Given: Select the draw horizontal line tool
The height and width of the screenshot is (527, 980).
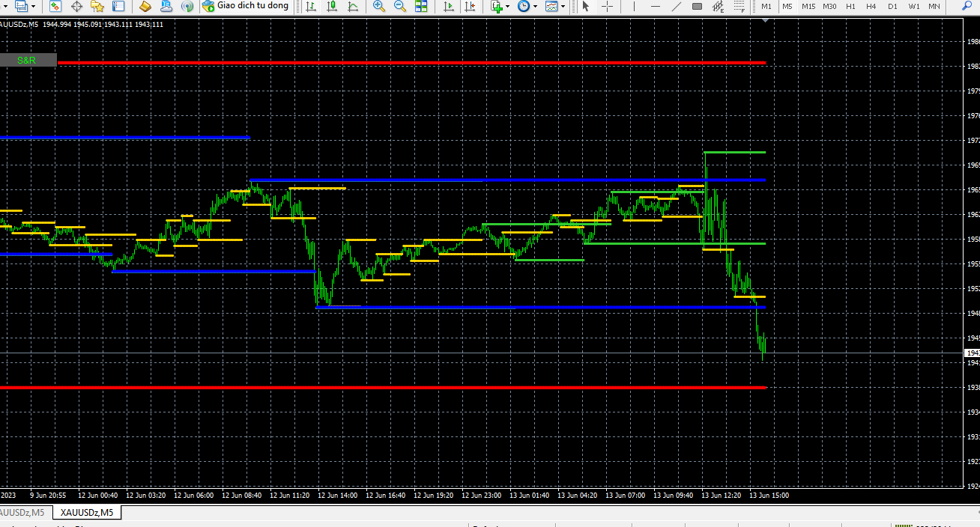Looking at the screenshot, I should [655, 6].
